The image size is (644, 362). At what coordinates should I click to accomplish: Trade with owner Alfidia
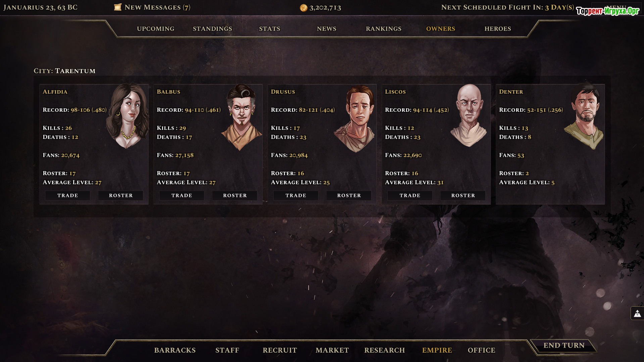(67, 196)
